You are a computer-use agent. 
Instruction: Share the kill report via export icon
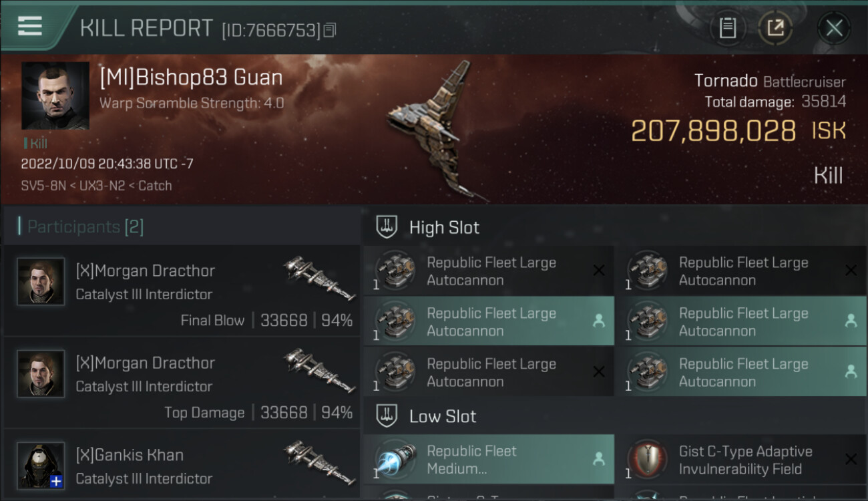[x=775, y=28]
